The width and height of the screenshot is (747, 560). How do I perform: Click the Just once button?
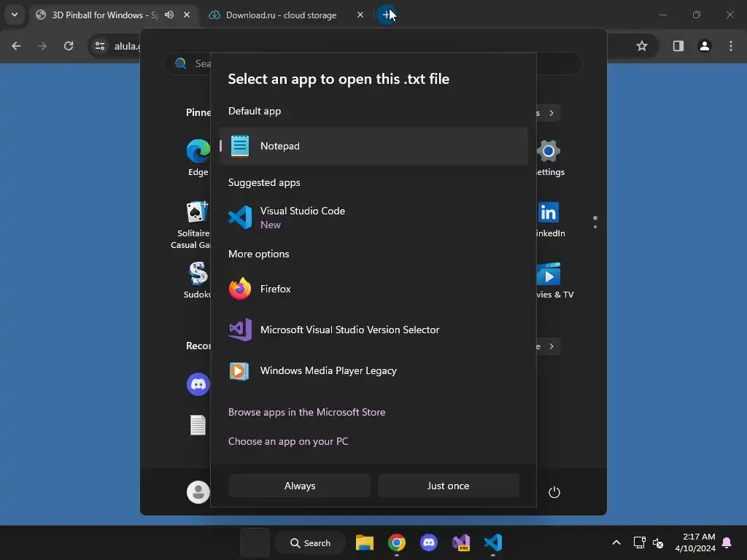449,486
